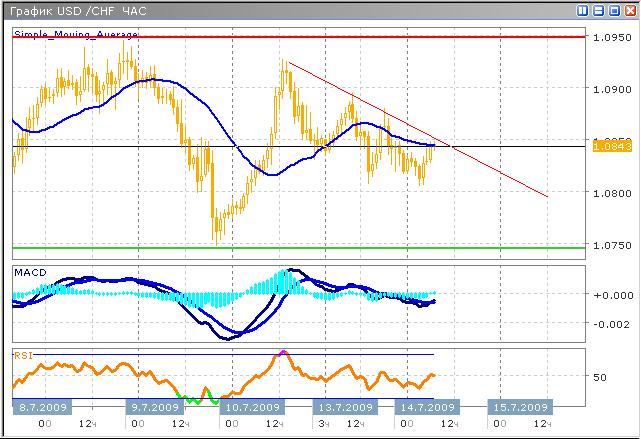The image size is (641, 439).
Task: Click the horizontal split window button
Action: click(x=599, y=10)
